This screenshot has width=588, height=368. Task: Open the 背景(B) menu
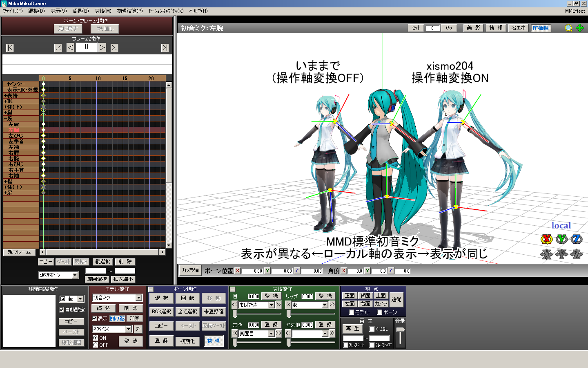coord(80,11)
